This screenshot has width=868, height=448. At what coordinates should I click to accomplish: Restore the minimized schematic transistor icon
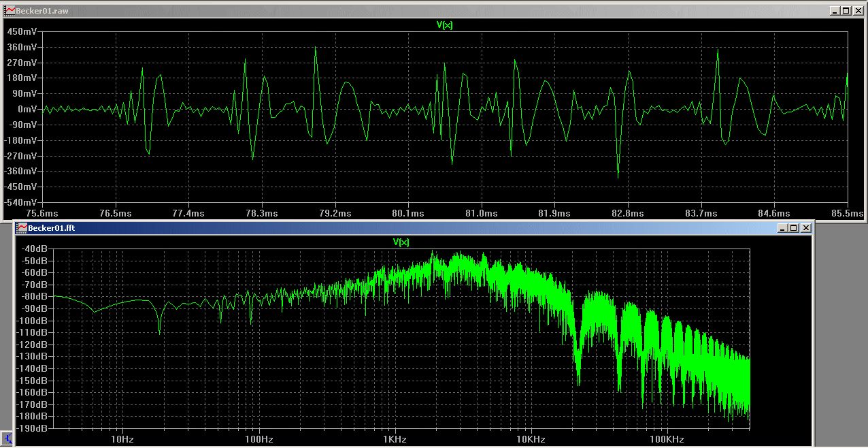(x=6, y=439)
